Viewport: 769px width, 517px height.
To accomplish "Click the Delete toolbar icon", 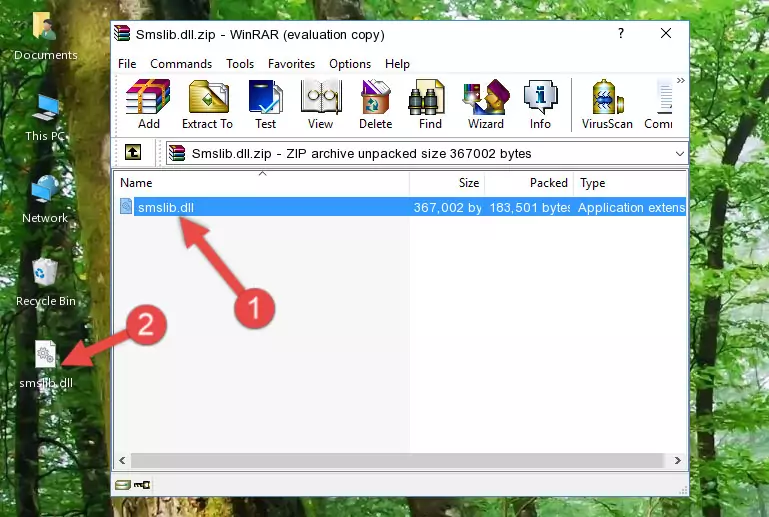I will [375, 104].
